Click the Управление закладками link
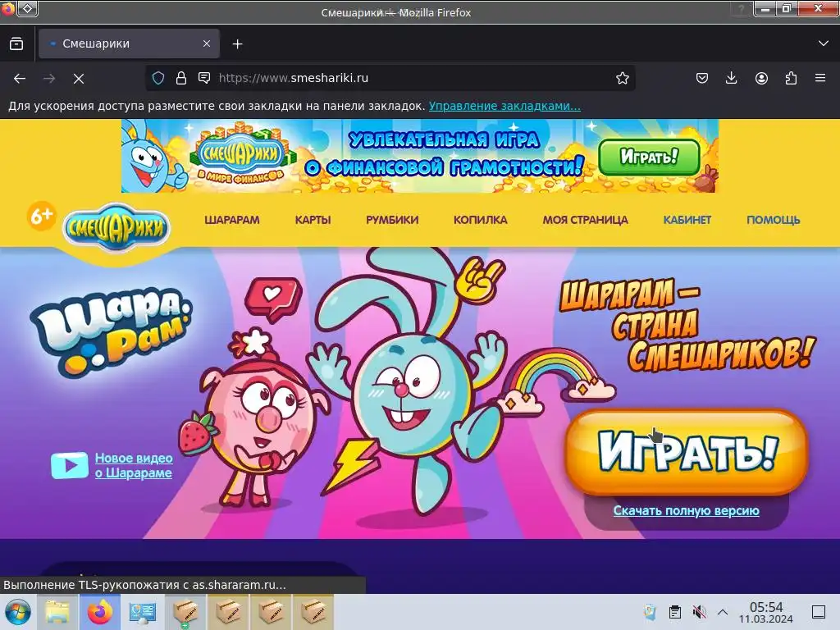This screenshot has height=630, width=840. pyautogui.click(x=504, y=106)
